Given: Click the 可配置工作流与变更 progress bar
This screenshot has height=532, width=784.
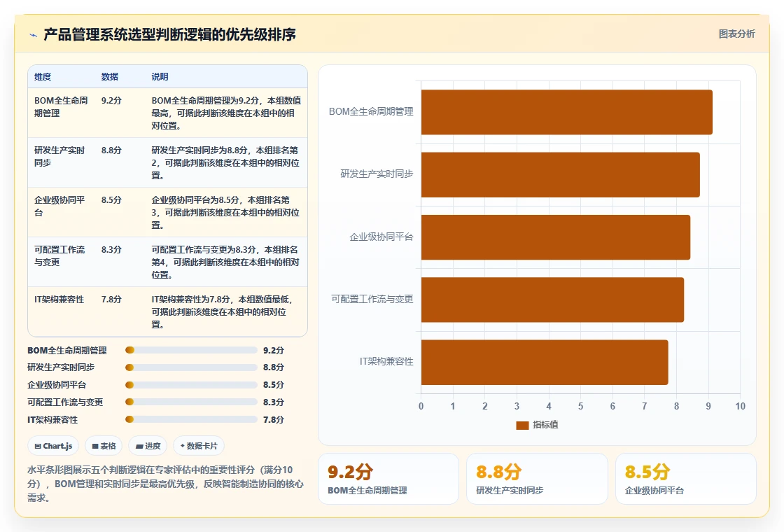Looking at the screenshot, I should point(191,402).
